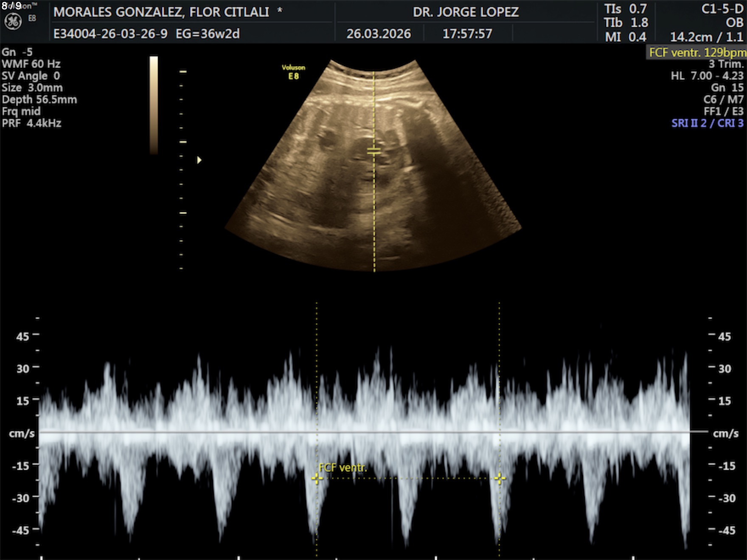The width and height of the screenshot is (747, 560).
Task: Click the OB application preset label
Action: coord(734,23)
